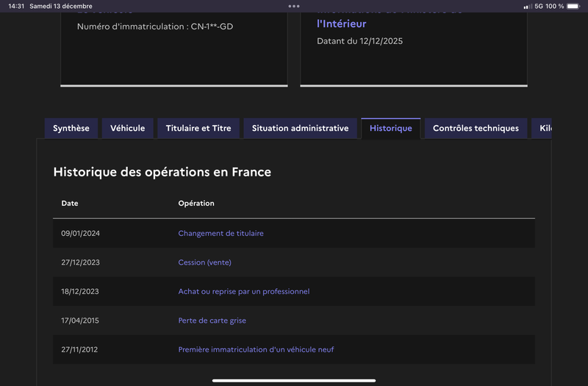The height and width of the screenshot is (386, 588).
Task: Select the partially visible Kilométrage tab
Action: (542, 128)
